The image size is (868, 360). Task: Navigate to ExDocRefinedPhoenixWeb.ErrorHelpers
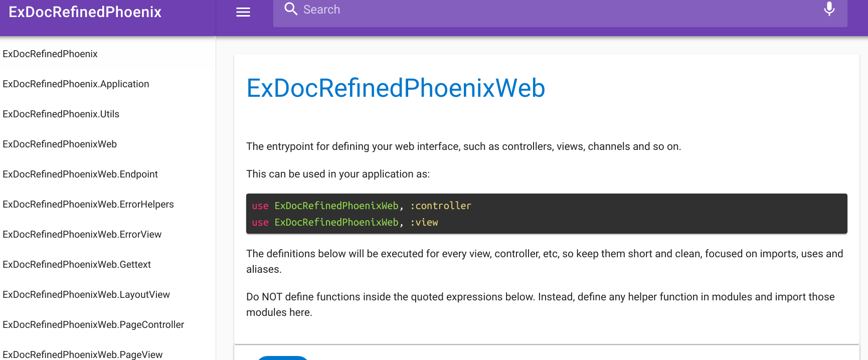click(88, 204)
